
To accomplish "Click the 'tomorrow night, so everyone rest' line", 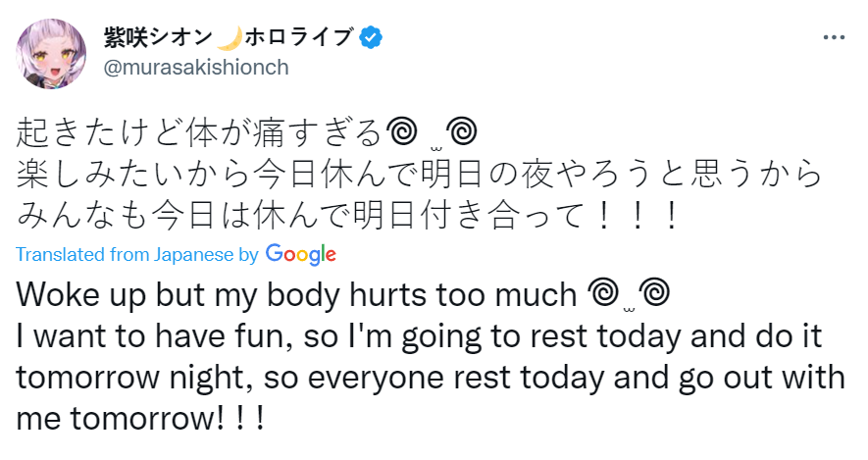I will point(431,378).
